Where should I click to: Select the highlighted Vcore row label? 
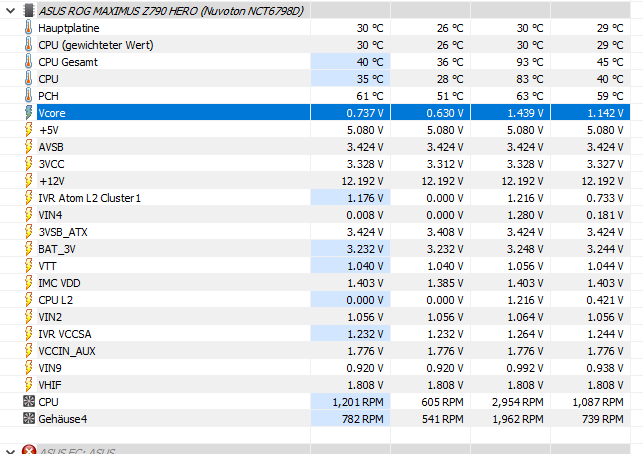tap(52, 113)
